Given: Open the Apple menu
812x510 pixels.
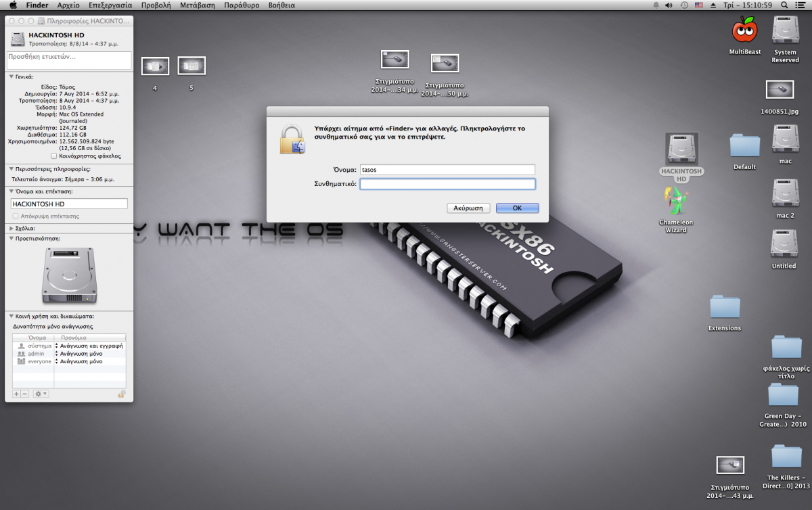Looking at the screenshot, I should 13,5.
